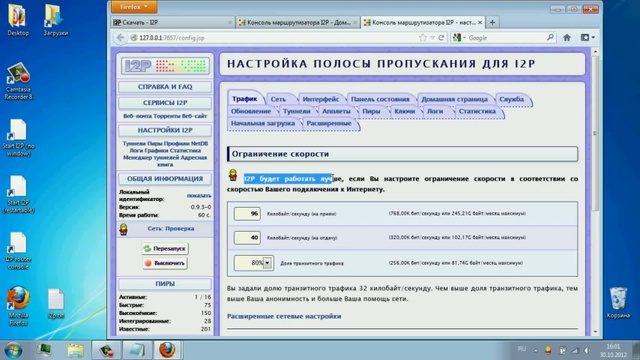Open the Ключи settings tab
The image size is (640, 360).
(x=405, y=111)
